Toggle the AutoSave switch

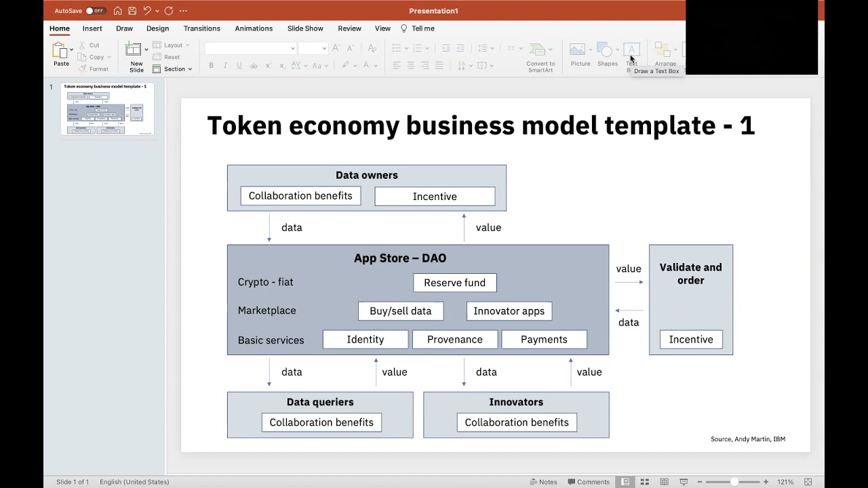tap(96, 11)
